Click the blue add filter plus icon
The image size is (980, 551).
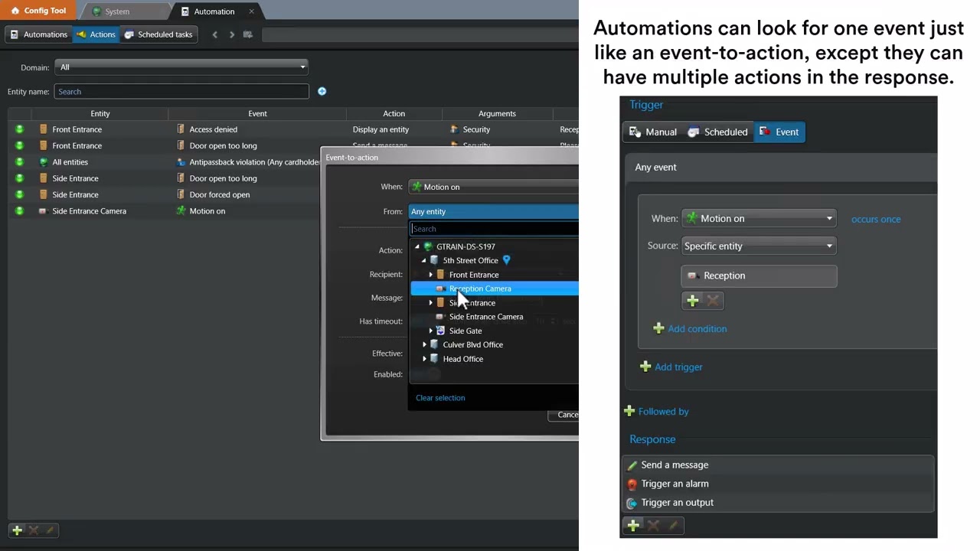coord(322,91)
